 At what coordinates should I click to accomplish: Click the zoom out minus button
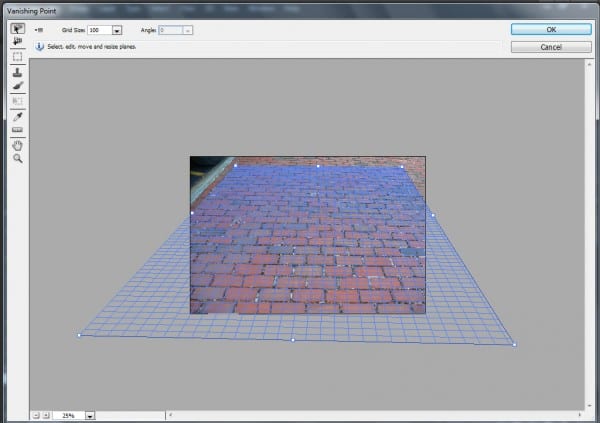tap(35, 414)
